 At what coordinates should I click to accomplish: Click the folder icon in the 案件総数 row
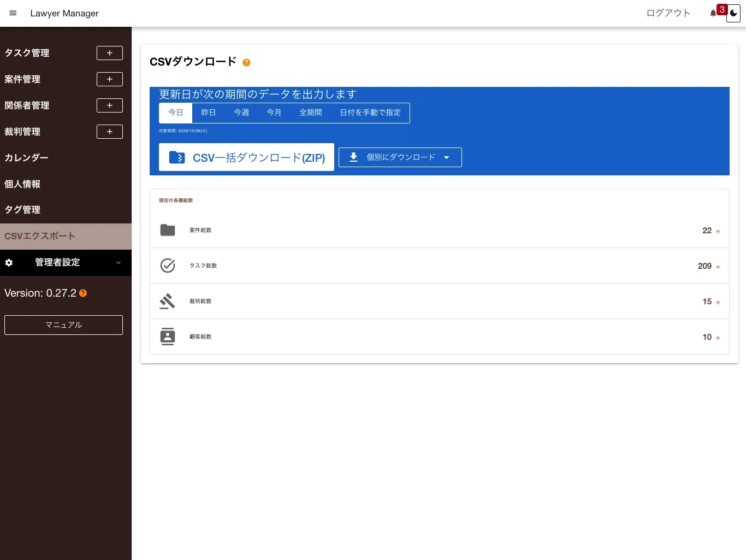pos(168,230)
